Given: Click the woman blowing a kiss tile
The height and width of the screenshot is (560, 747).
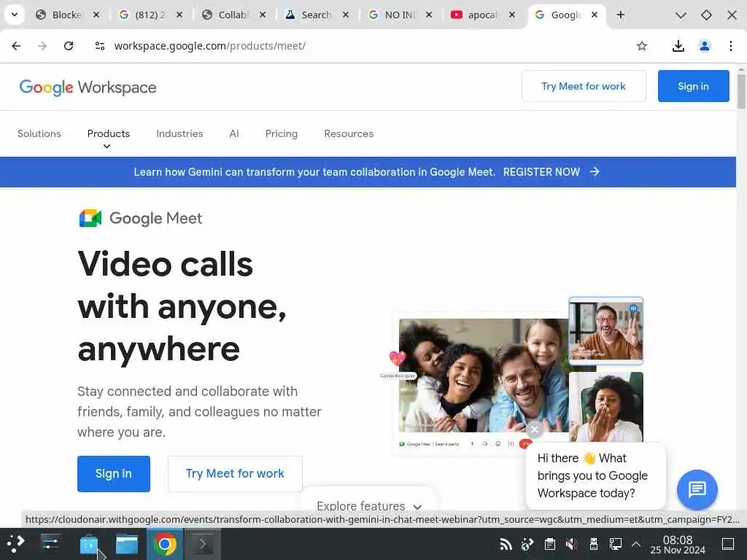Looking at the screenshot, I should (605, 407).
